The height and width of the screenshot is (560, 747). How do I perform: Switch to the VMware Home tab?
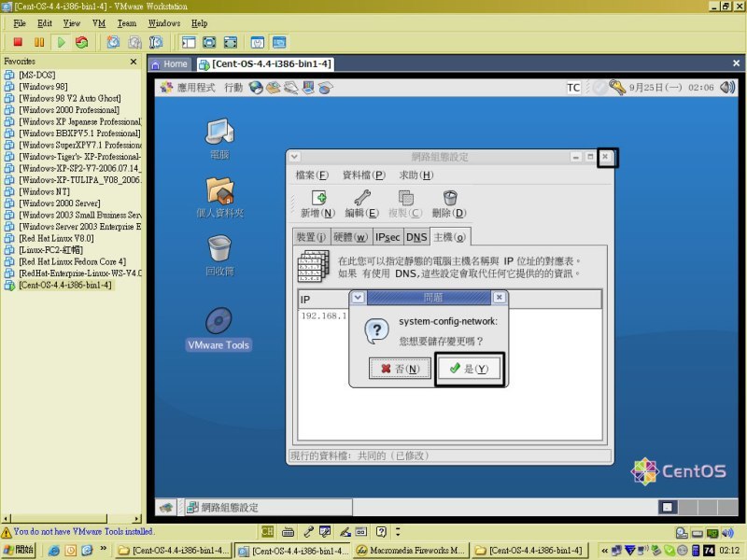(x=170, y=64)
